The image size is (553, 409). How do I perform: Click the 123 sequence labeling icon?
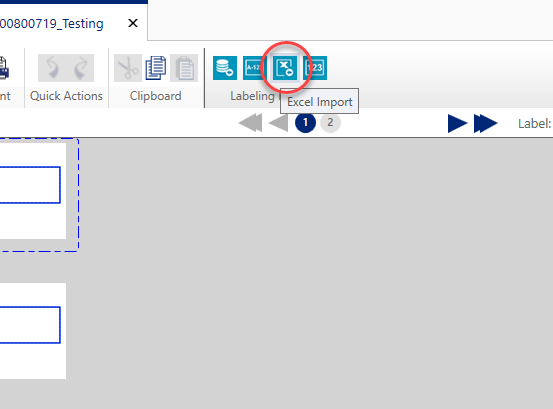[316, 68]
